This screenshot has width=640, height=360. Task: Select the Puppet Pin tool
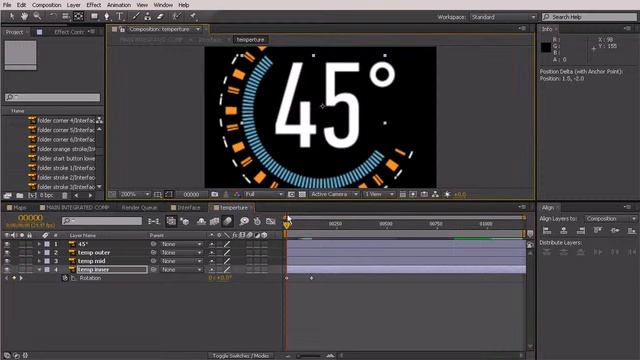193,16
